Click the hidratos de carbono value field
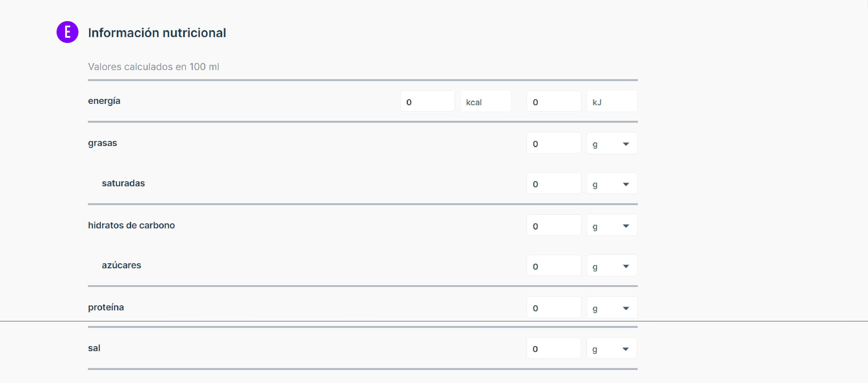This screenshot has width=868, height=383. pos(554,226)
